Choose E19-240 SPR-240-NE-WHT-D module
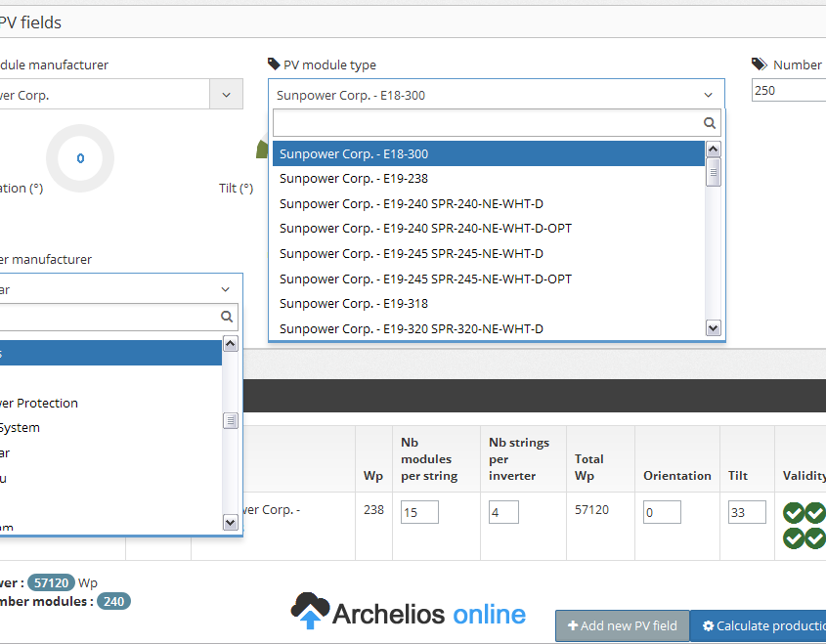 (489, 204)
